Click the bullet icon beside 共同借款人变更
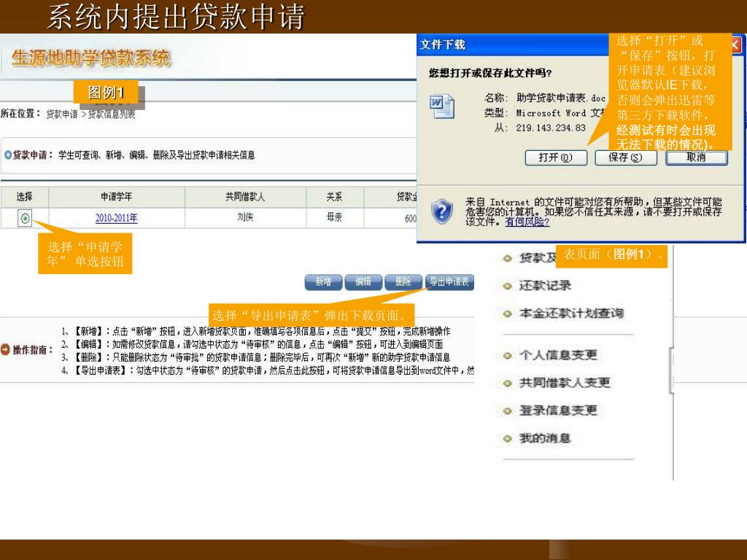This screenshot has width=747, height=560. coord(508,384)
